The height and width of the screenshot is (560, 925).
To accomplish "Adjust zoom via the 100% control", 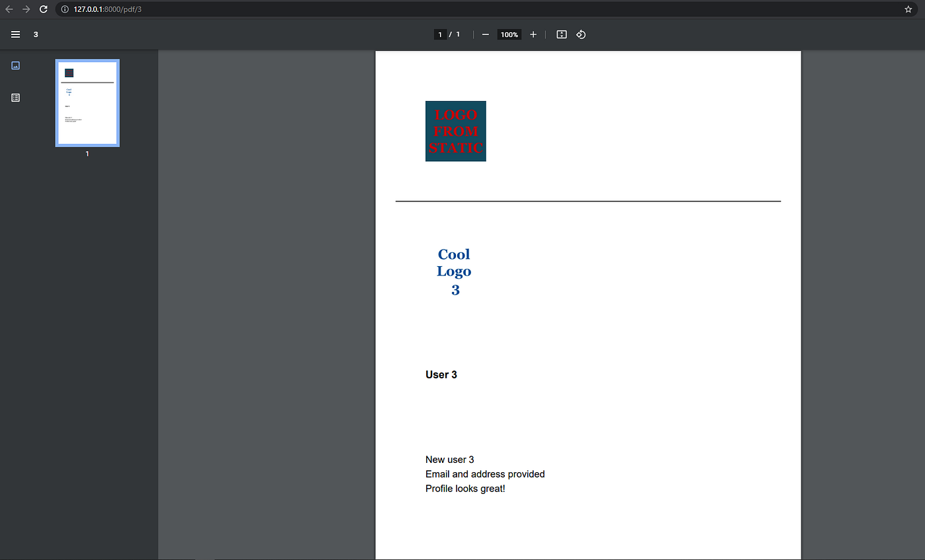I will [x=509, y=34].
